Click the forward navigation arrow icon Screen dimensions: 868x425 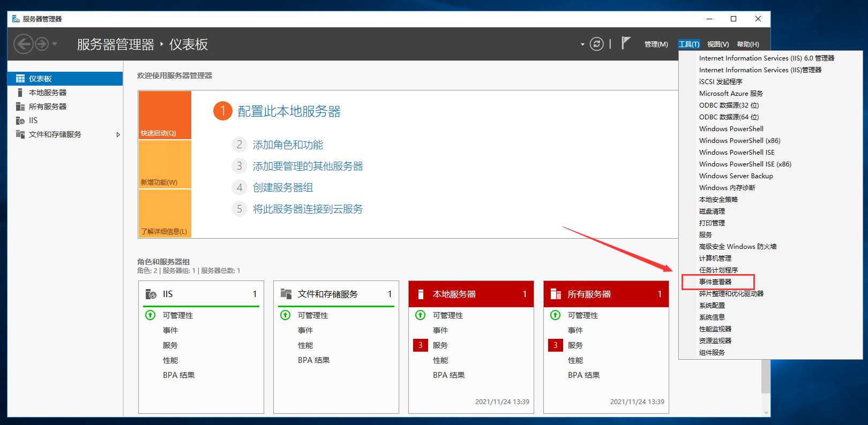coord(42,44)
